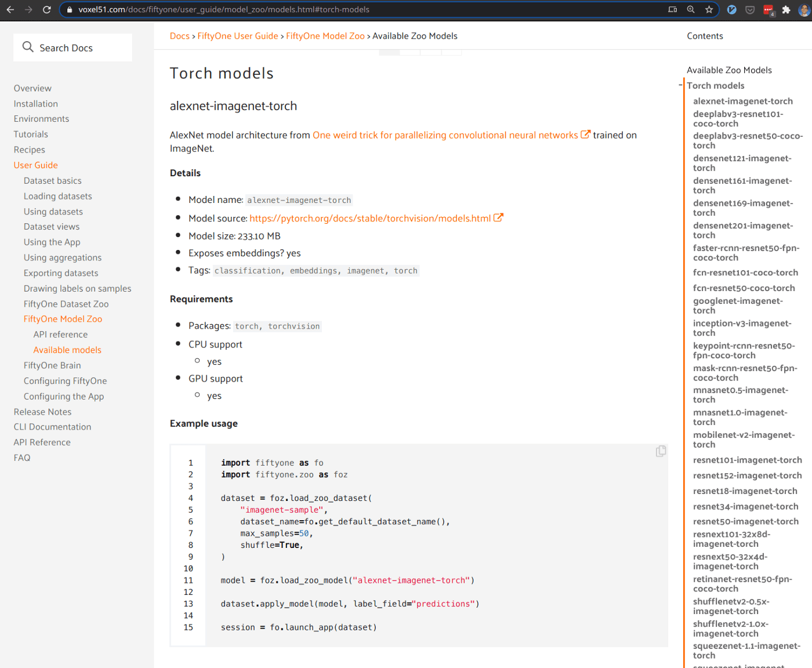Jump to squeezenet-1.1-imagenet-torch in contents
The image size is (812, 668).
[x=747, y=651]
